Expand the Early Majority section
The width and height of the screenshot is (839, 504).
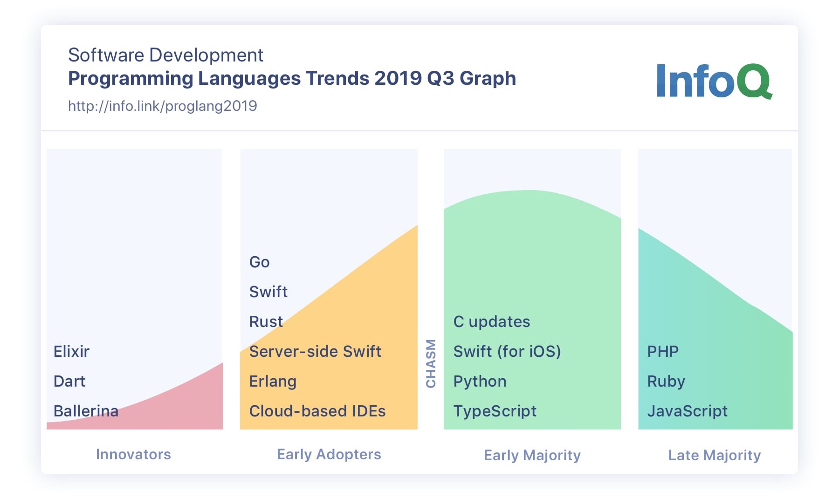[532, 455]
